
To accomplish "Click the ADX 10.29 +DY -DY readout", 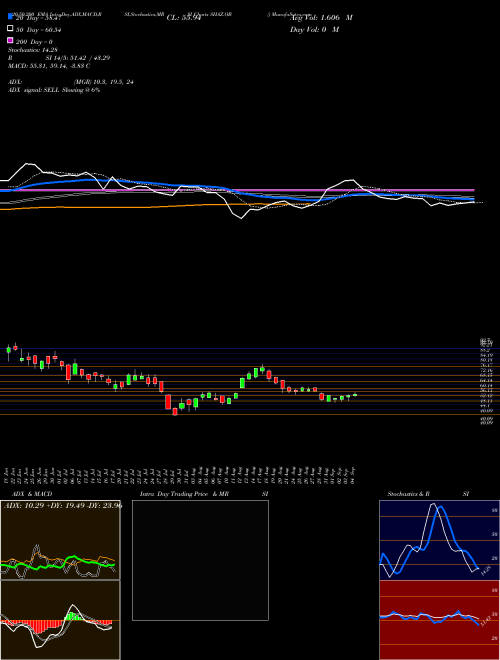I will 63,506.
